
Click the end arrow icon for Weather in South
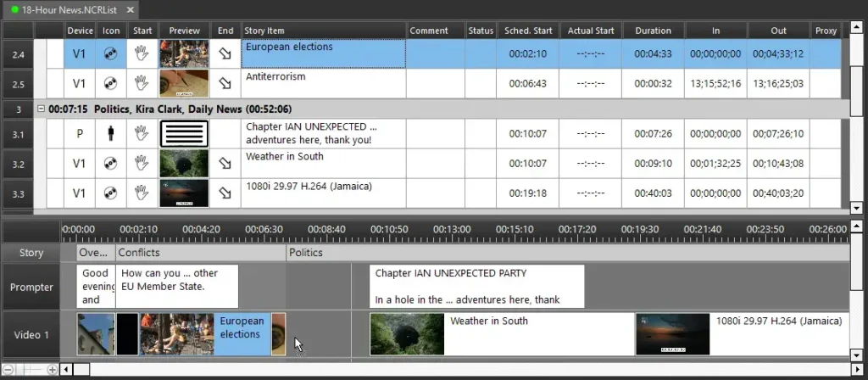point(225,164)
